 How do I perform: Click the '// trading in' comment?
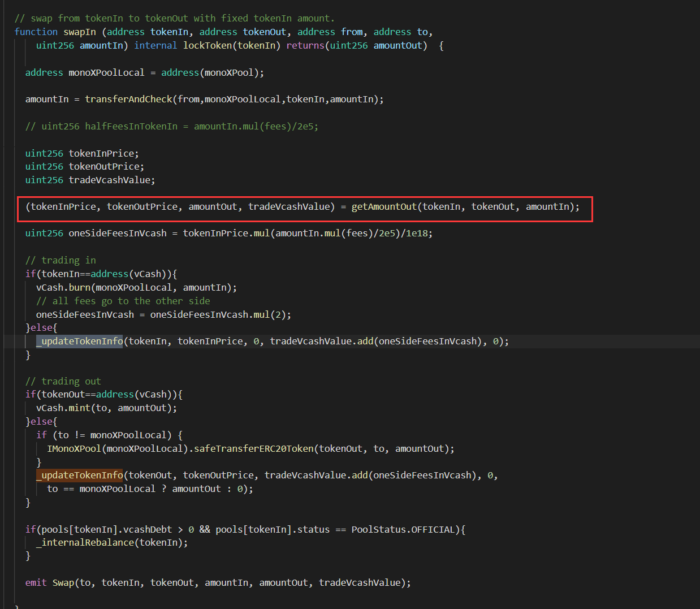point(61,260)
